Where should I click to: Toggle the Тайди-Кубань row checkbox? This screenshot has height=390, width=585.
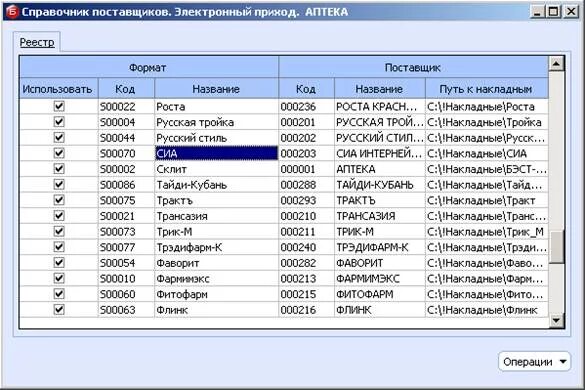pyautogui.click(x=59, y=185)
